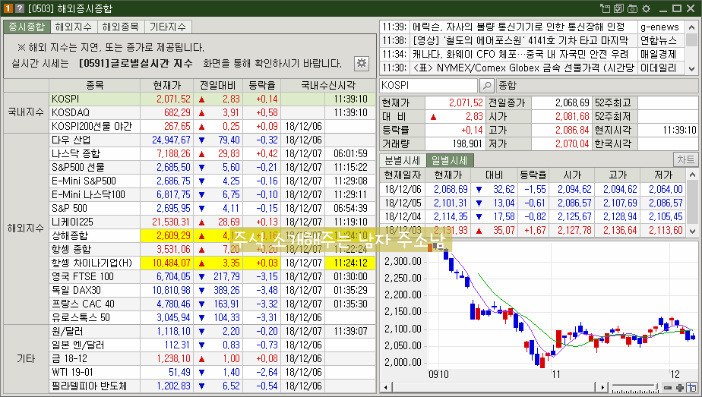The width and height of the screenshot is (702, 397).
Task: Open help via the '?' title bar icon
Action: click(x=19, y=9)
